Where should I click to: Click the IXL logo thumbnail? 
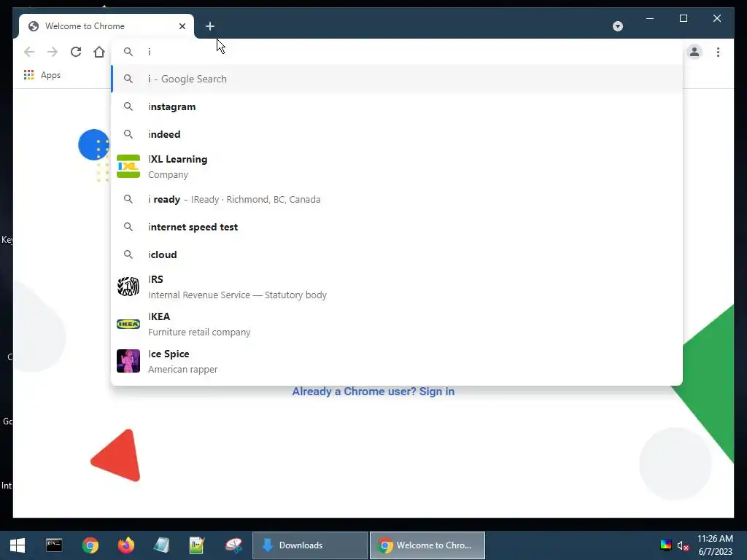coord(128,166)
